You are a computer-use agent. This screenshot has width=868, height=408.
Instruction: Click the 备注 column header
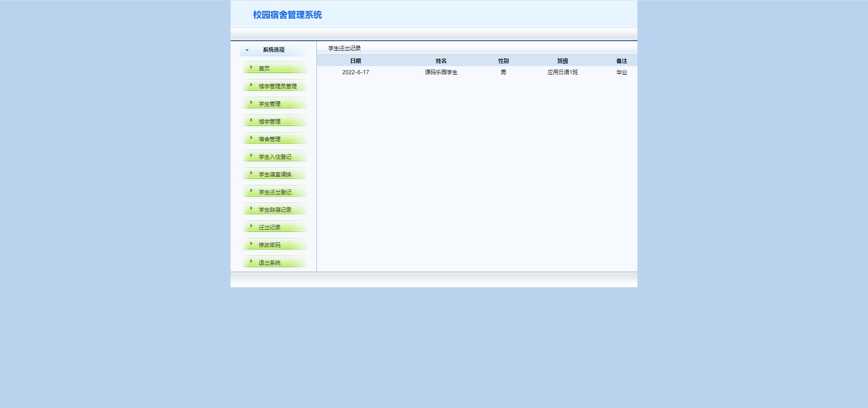click(622, 61)
